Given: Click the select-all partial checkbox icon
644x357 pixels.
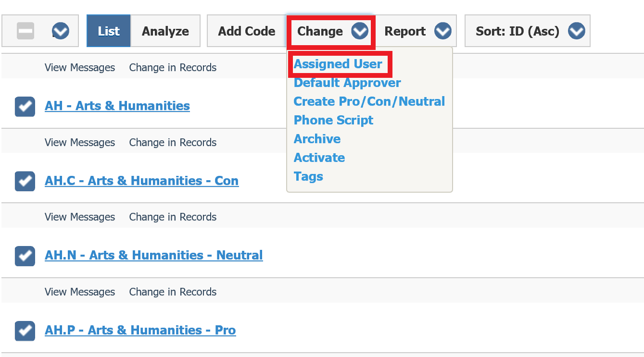Looking at the screenshot, I should coord(25,31).
